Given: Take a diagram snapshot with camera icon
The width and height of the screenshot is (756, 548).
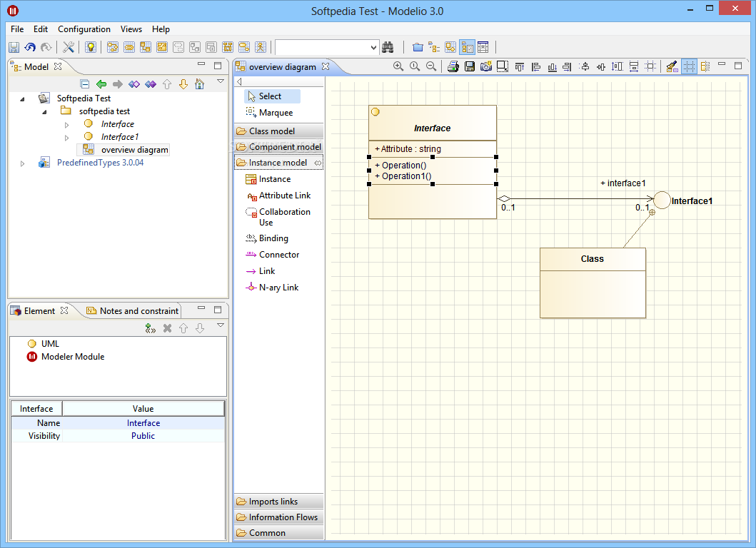Looking at the screenshot, I should [x=486, y=66].
